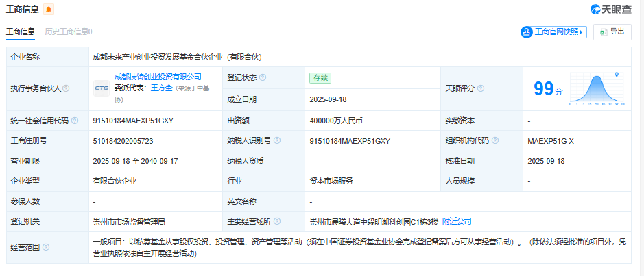Image resolution: width=644 pixels, height=276 pixels.
Task: Click help icon next to 天眼评分
Action: [481, 88]
